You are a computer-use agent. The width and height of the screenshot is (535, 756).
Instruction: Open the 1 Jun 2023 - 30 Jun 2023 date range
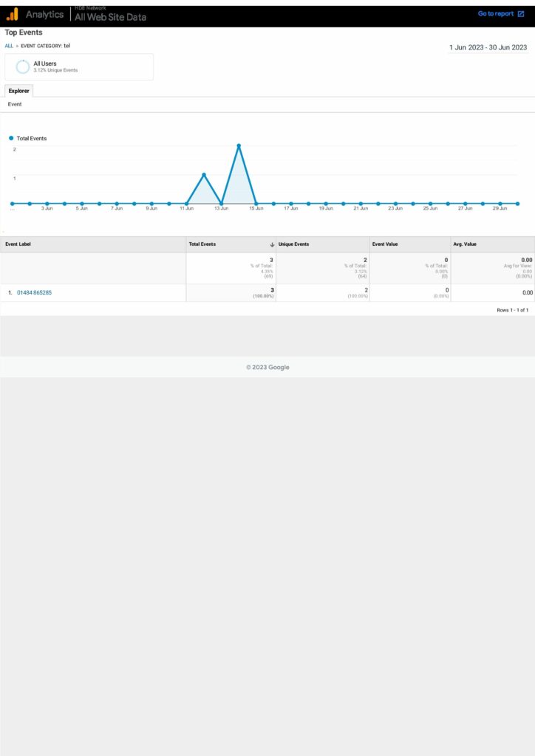pyautogui.click(x=488, y=47)
